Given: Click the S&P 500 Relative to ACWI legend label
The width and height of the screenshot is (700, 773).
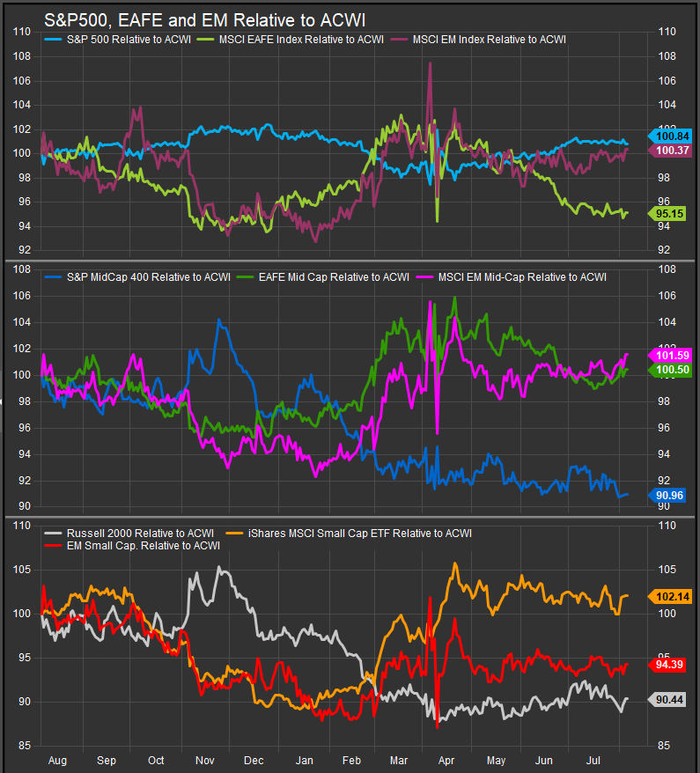Looking at the screenshot, I should [129, 40].
